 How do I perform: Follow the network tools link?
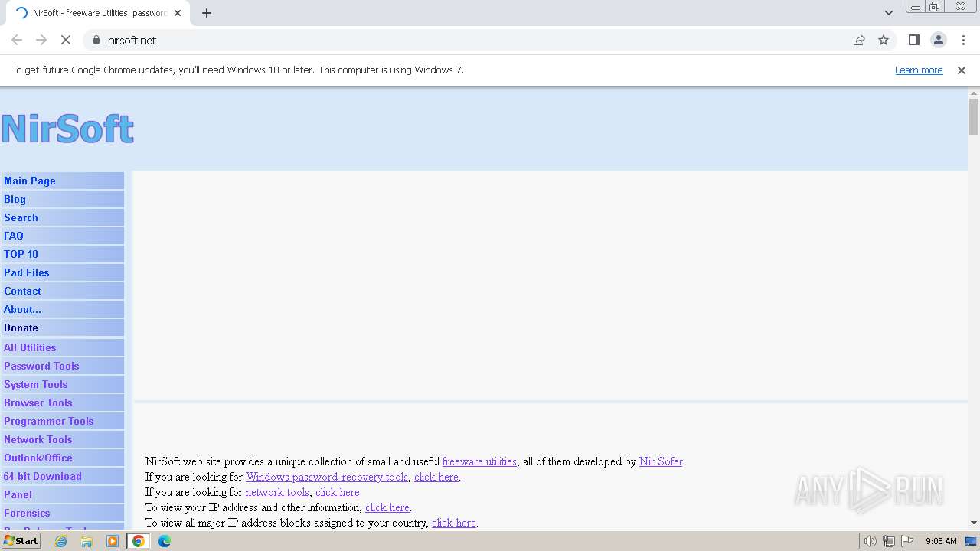277,492
